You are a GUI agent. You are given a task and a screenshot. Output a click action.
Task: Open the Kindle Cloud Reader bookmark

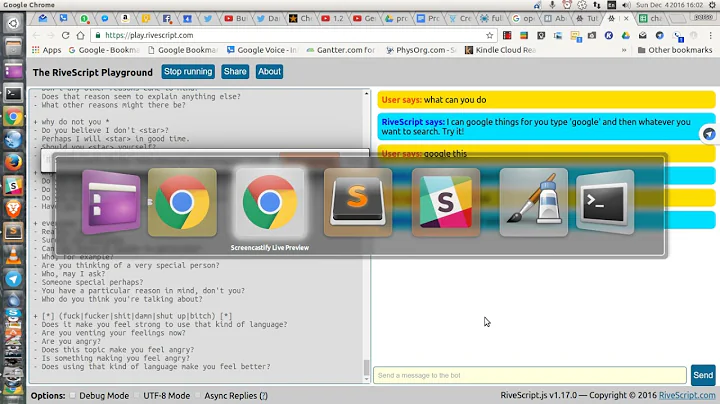coord(501,50)
